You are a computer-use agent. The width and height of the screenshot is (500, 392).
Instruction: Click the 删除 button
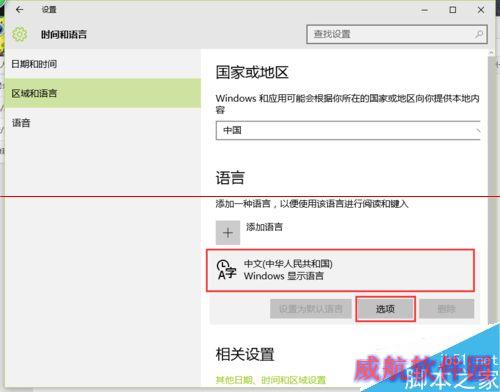click(446, 309)
